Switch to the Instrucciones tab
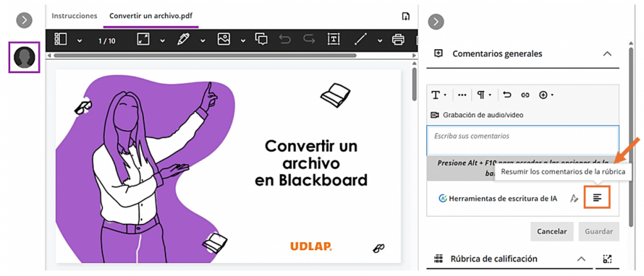Image resolution: width=644 pixels, height=276 pixels. coord(74,16)
